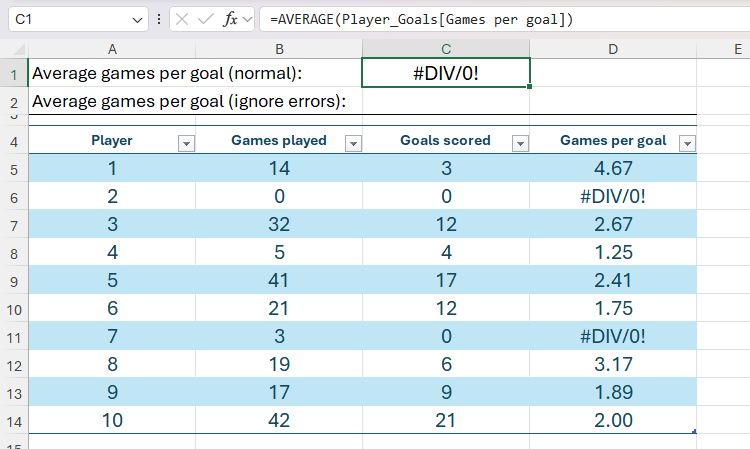
Task: Open the Games per goal filter dropdown
Action: (686, 144)
